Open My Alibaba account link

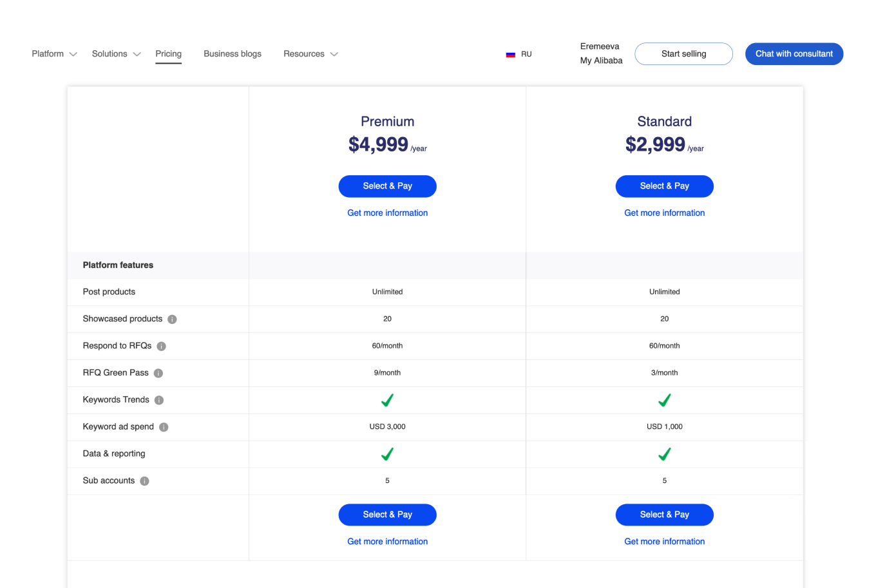pyautogui.click(x=601, y=61)
